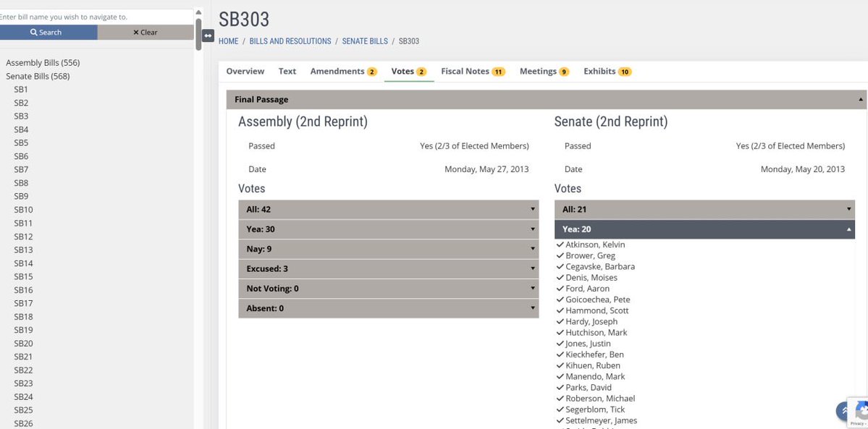Click senator name Brower, Greg
This screenshot has height=429, width=868.
(590, 256)
